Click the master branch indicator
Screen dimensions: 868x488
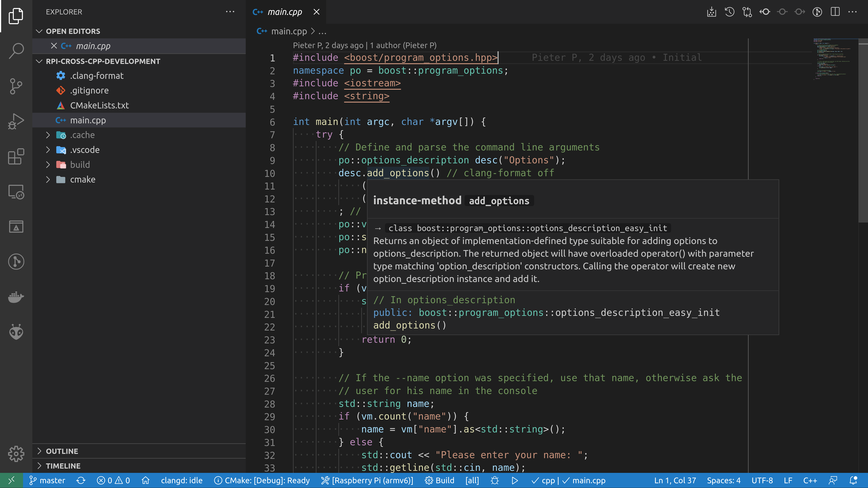click(x=47, y=481)
